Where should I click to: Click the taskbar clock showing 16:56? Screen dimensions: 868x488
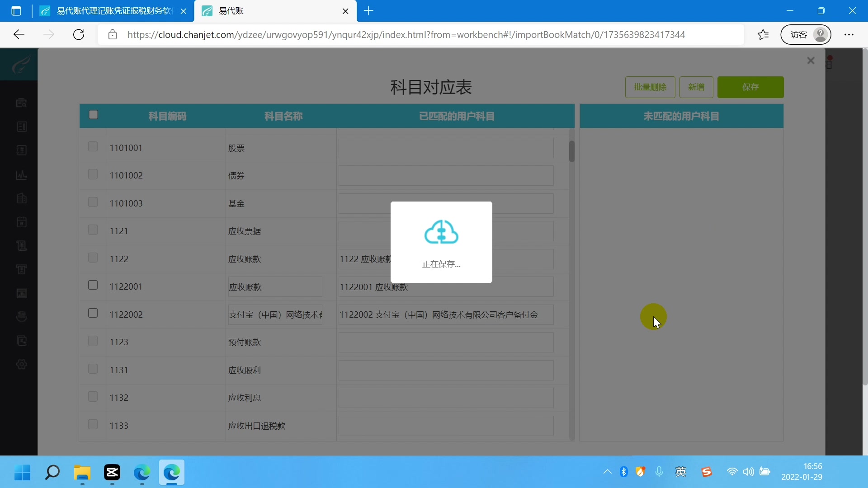pyautogui.click(x=802, y=472)
